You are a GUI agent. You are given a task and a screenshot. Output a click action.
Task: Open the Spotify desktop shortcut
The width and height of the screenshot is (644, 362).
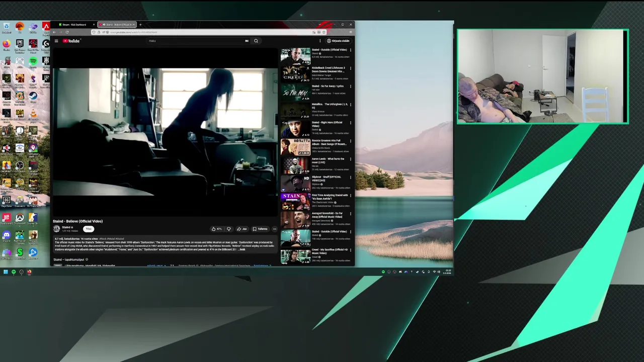tap(33, 61)
